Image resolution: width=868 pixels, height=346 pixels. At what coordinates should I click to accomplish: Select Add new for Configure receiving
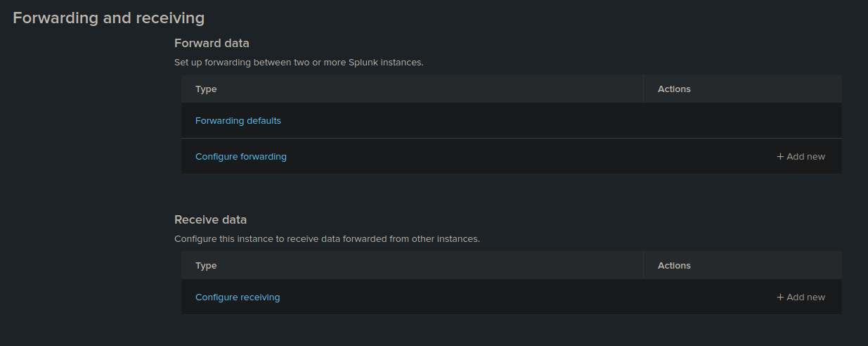point(801,297)
